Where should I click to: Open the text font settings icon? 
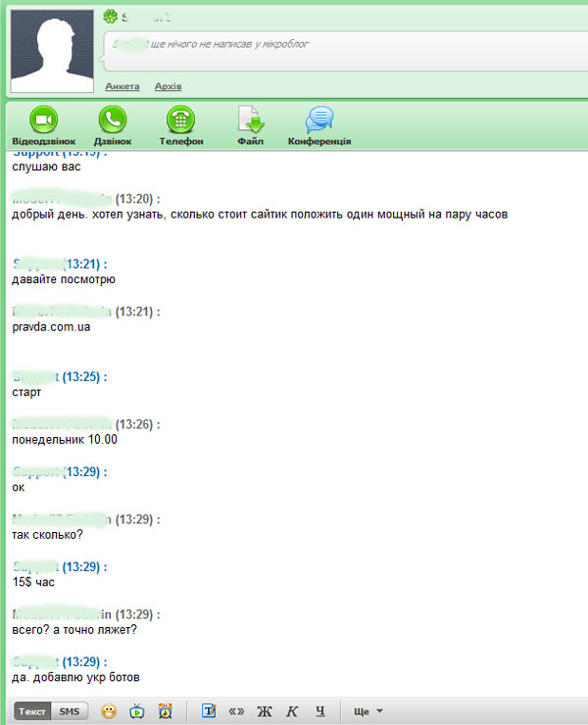pyautogui.click(x=208, y=711)
